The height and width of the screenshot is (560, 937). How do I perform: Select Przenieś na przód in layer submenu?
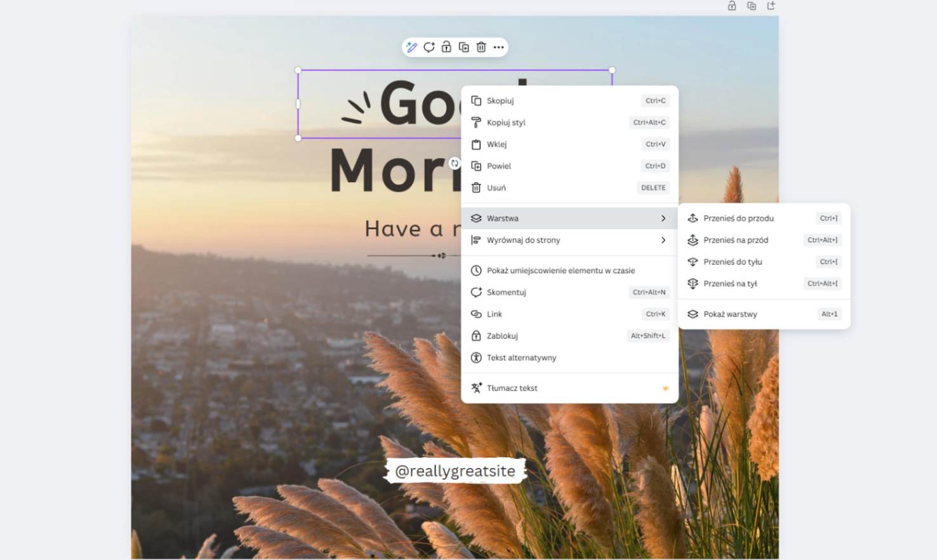tap(764, 240)
